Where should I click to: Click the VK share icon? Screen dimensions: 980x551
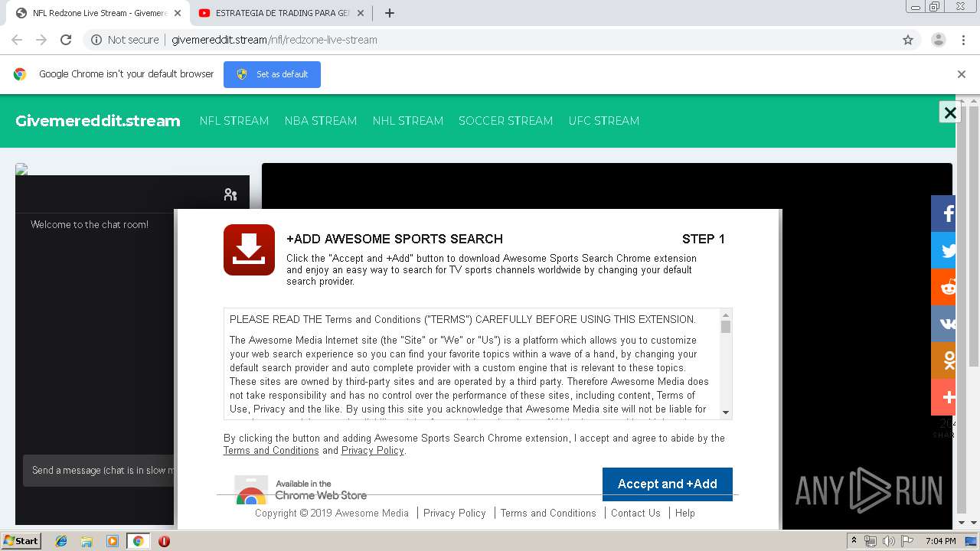(x=943, y=324)
